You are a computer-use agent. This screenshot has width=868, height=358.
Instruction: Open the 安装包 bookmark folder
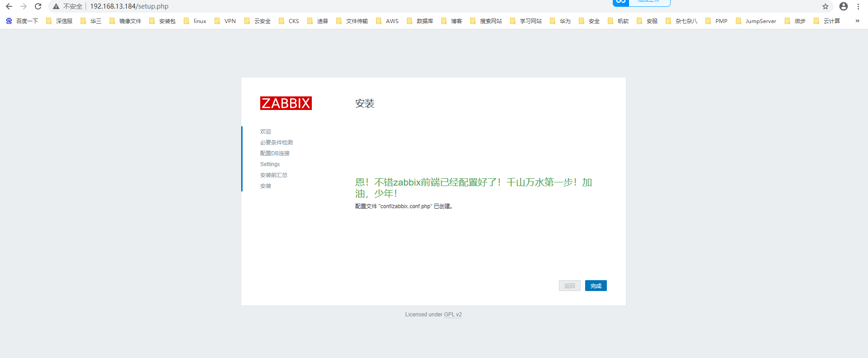[162, 21]
